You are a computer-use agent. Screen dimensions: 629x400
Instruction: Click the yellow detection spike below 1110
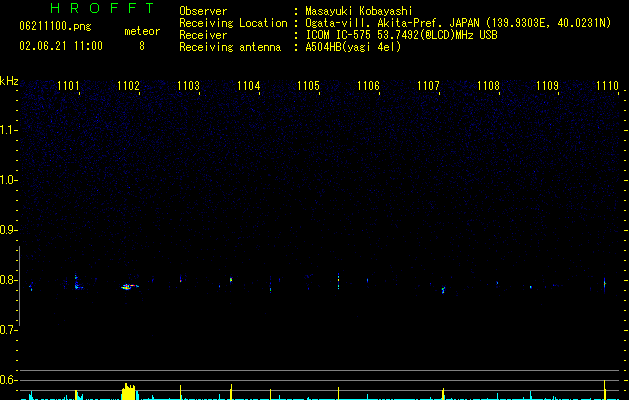coord(605,390)
